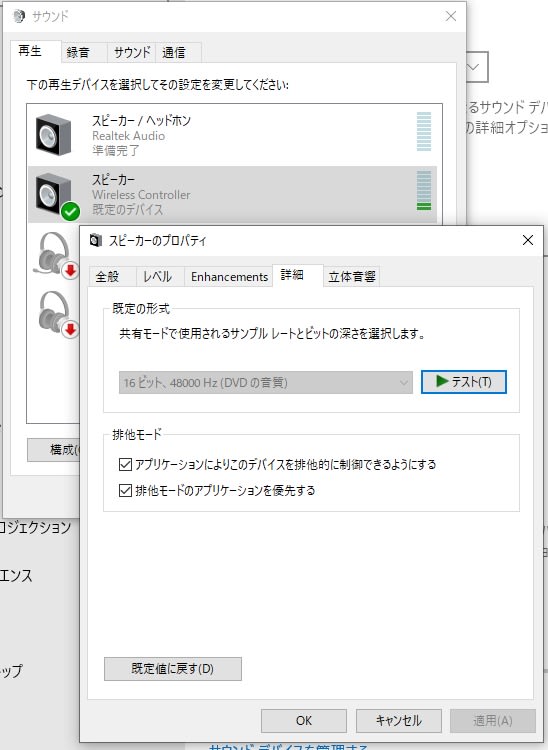Screen dimensions: 548x750
Task: Close the スピーカーのプロパティ dialog
Action: click(x=527, y=240)
